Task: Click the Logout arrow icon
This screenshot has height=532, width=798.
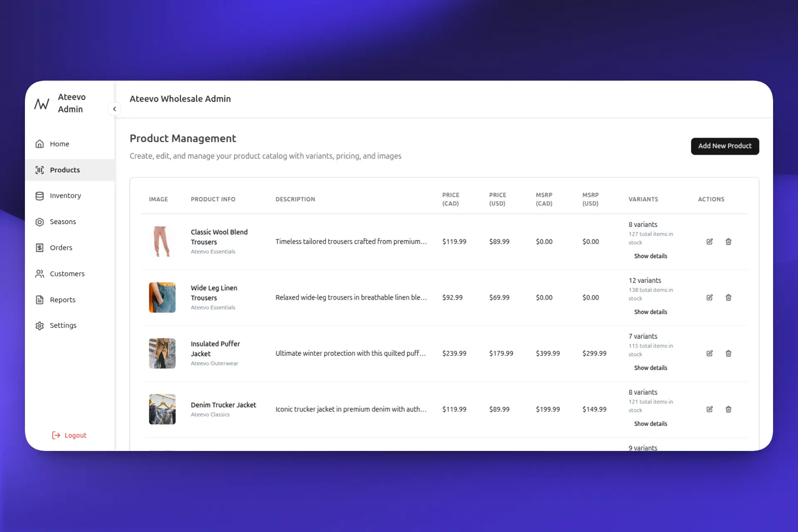Action: point(56,435)
